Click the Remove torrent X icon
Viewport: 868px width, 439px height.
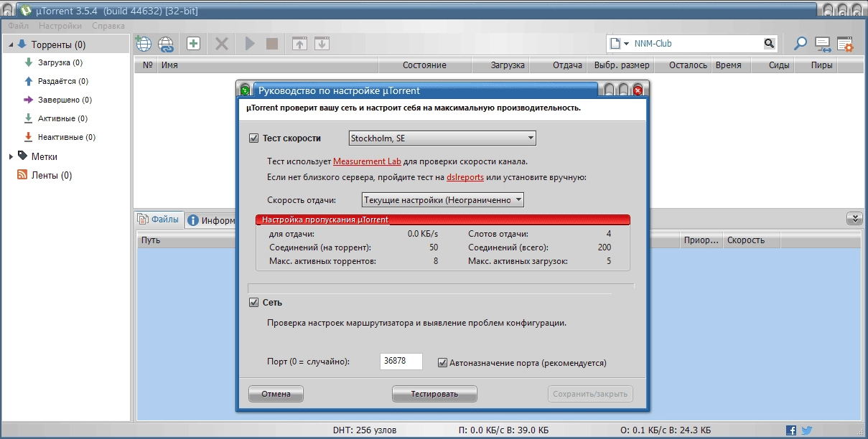222,44
